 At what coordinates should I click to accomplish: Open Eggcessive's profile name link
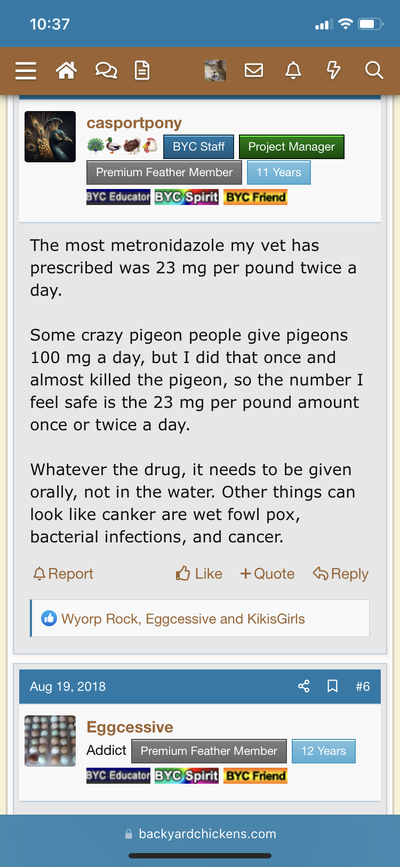pyautogui.click(x=130, y=727)
